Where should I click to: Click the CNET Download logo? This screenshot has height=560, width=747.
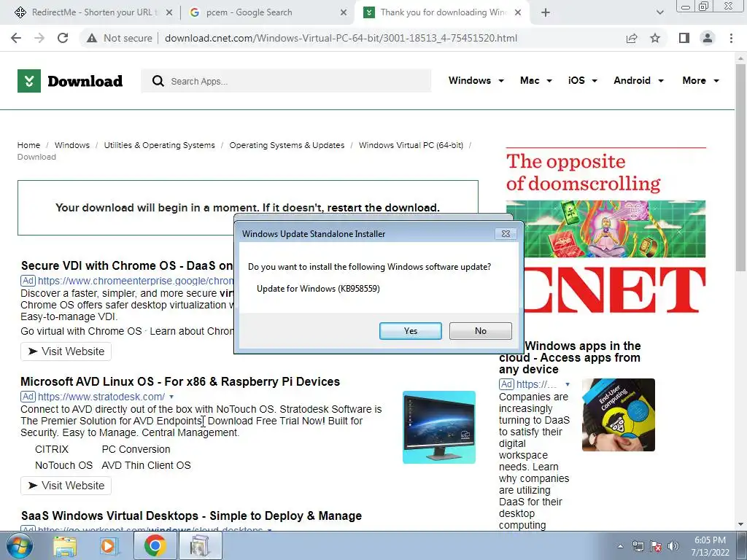tap(70, 81)
